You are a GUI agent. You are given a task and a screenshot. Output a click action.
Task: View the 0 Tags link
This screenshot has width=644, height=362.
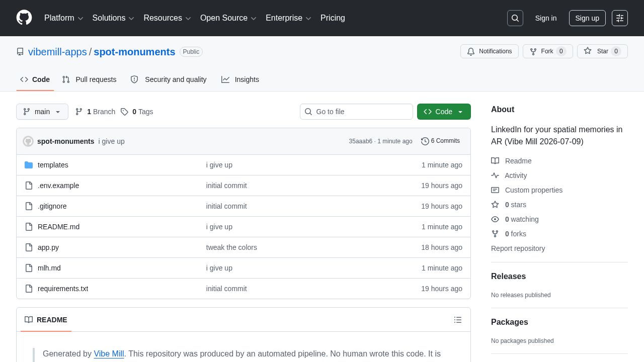137,112
